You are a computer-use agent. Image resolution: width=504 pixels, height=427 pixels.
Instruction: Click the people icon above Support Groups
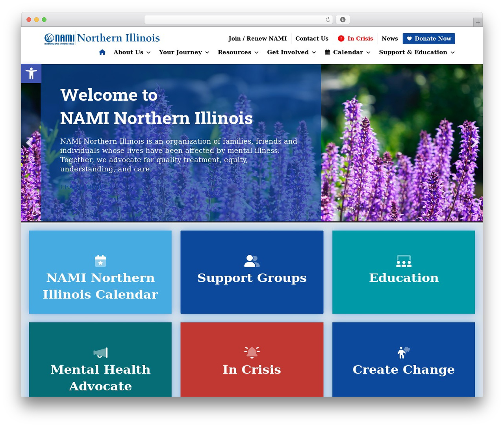pyautogui.click(x=252, y=261)
